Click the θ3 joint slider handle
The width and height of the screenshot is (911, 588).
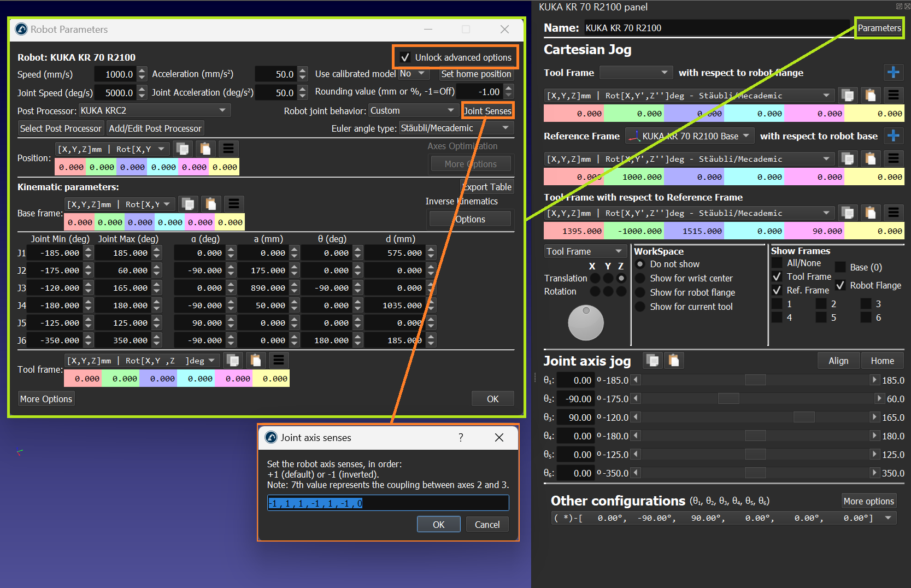(x=803, y=418)
